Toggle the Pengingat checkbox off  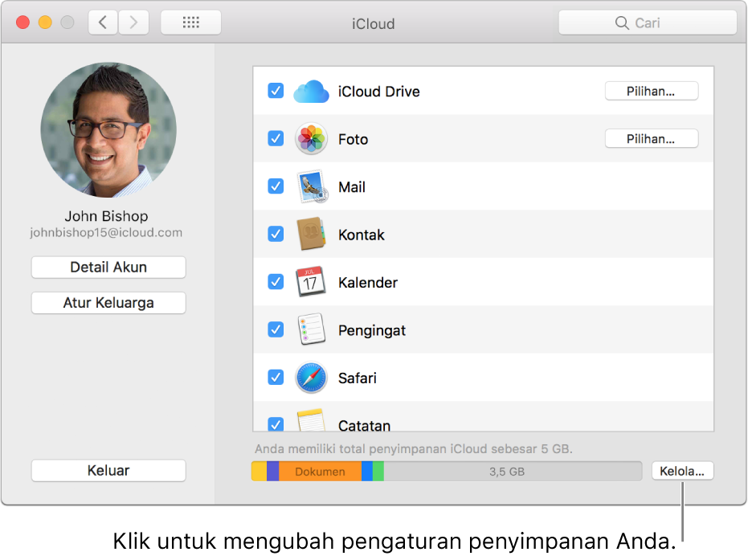click(x=276, y=329)
